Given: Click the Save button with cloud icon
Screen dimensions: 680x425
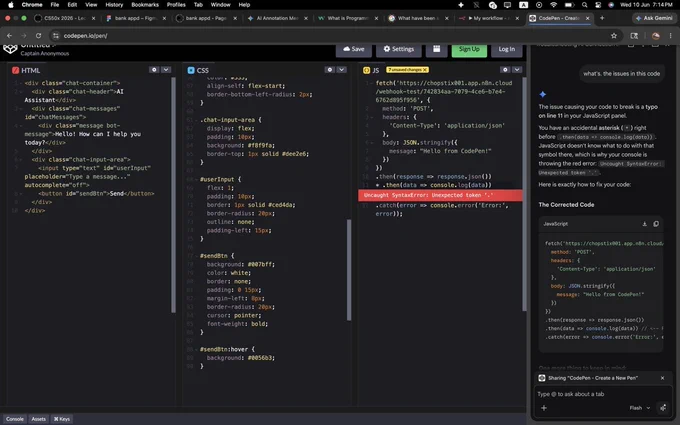Looking at the screenshot, I should click(353, 49).
